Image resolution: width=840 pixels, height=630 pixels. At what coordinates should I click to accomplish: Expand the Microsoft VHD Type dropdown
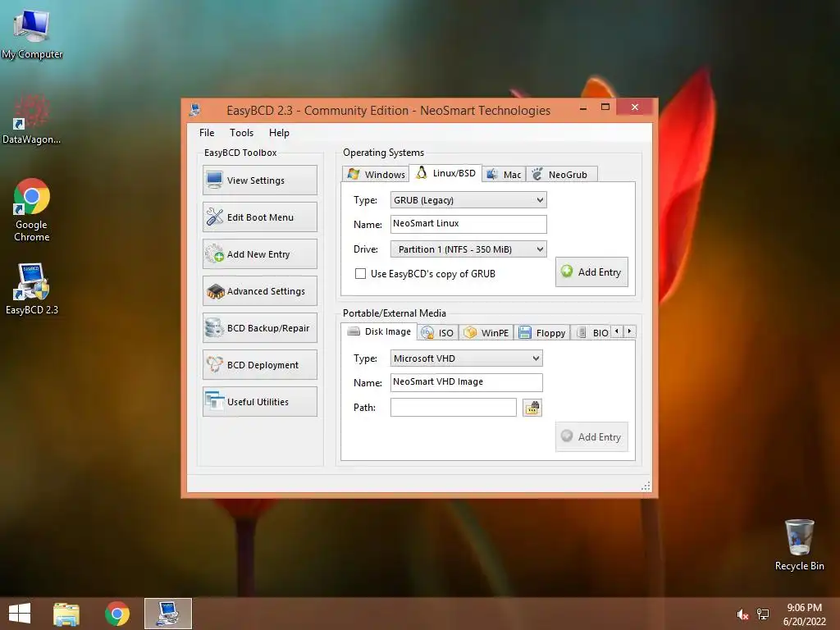[466, 358]
